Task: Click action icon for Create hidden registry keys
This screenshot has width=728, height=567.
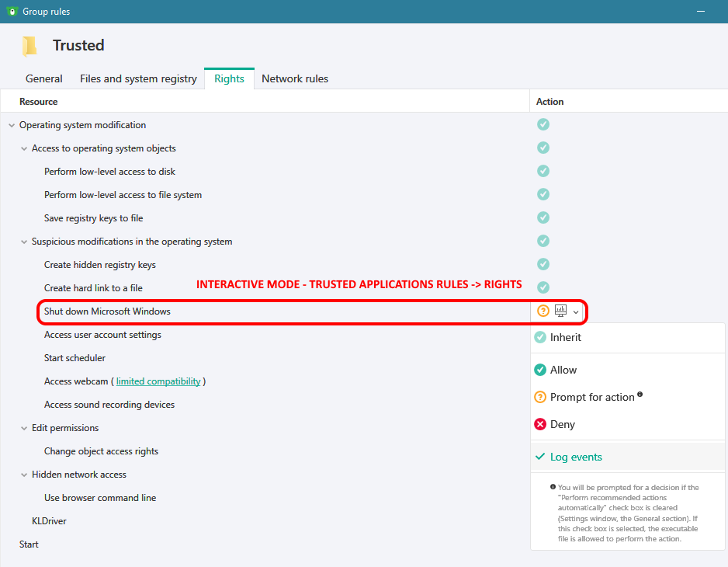Action: point(543,264)
